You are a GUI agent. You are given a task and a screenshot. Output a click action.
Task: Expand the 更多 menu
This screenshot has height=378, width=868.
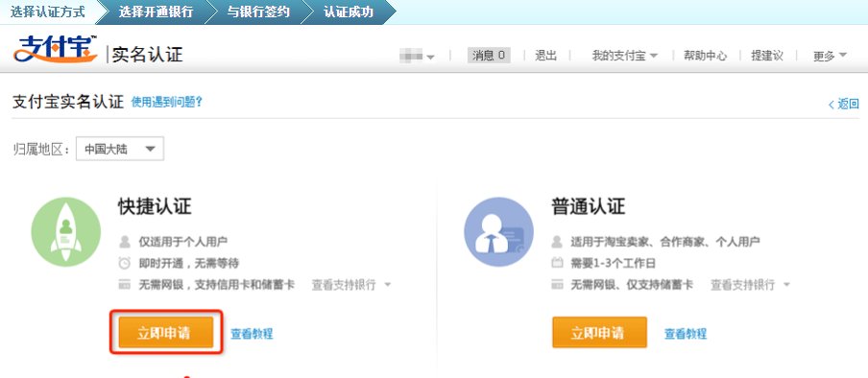pyautogui.click(x=830, y=56)
